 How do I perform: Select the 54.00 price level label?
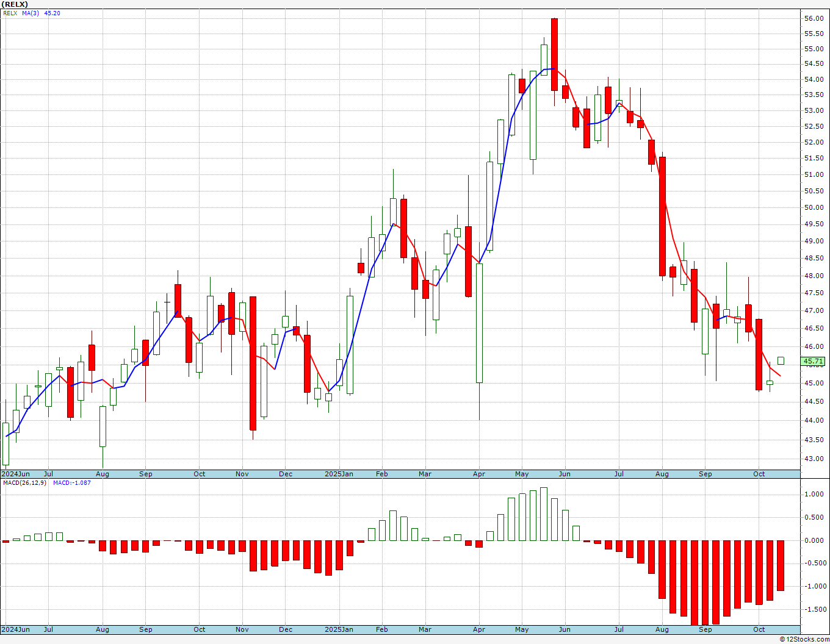(x=814, y=79)
